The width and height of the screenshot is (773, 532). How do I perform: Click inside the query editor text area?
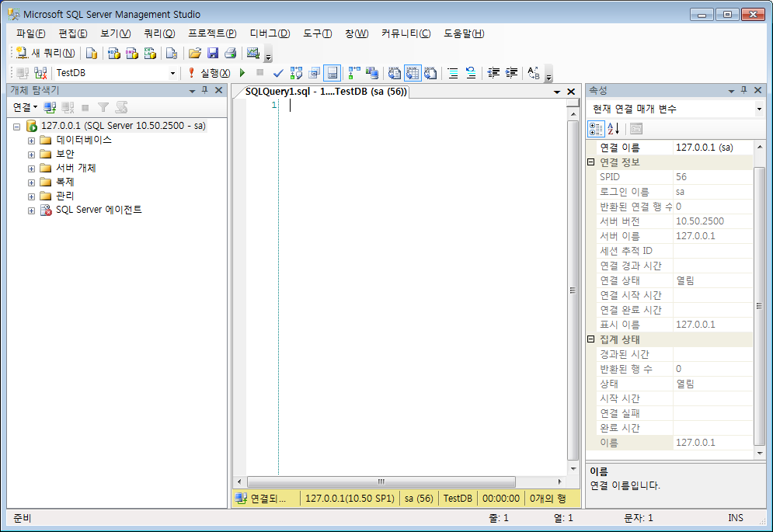pos(424,286)
